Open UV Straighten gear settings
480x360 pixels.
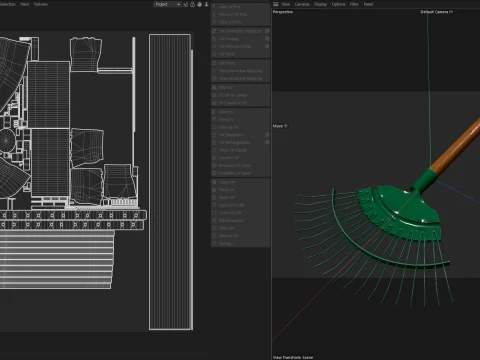[267, 135]
